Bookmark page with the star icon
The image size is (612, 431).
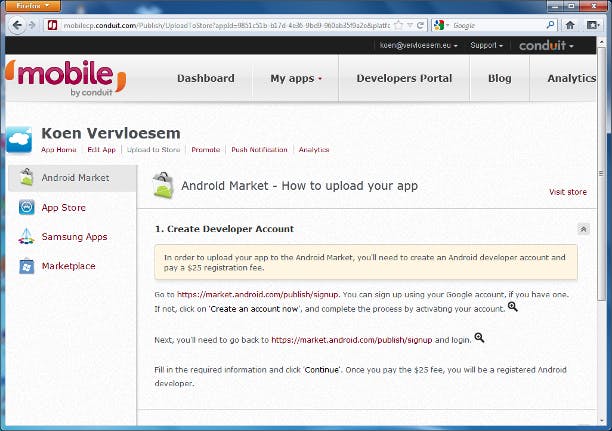tap(399, 25)
